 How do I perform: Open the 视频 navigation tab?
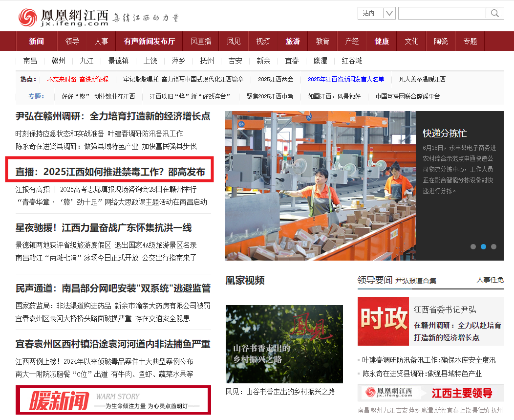coord(263,42)
